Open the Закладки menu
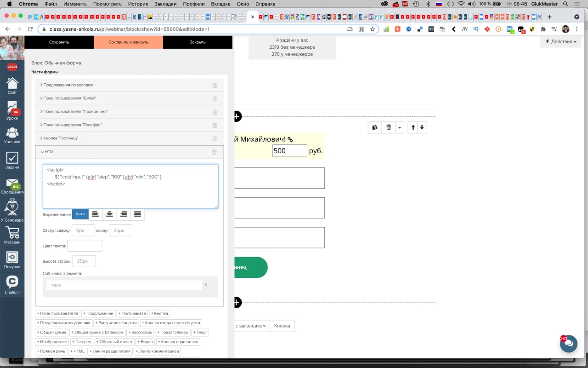This screenshot has width=588, height=368. pyautogui.click(x=165, y=4)
